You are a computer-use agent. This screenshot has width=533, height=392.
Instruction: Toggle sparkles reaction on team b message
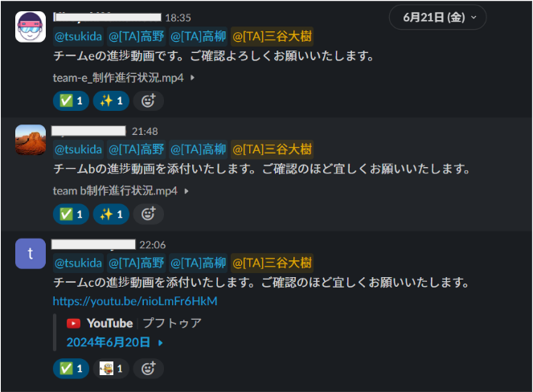point(111,214)
